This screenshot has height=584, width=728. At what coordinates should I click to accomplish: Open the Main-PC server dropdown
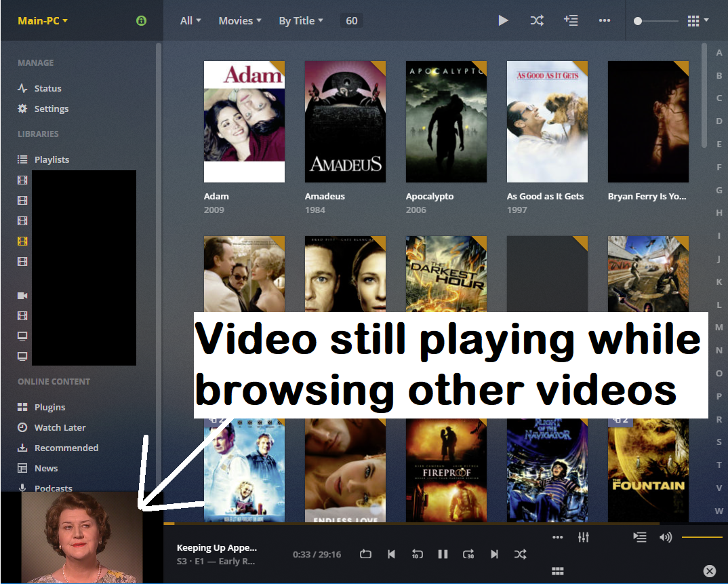[43, 21]
